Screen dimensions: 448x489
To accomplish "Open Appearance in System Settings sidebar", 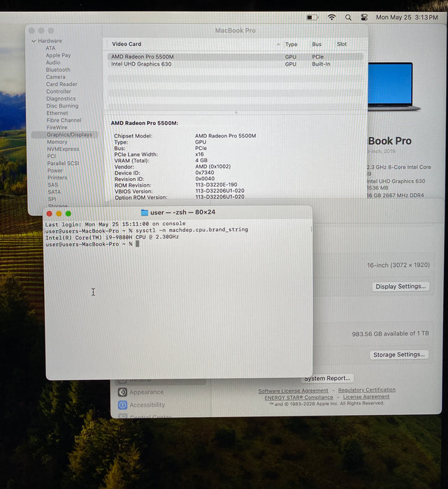I will click(147, 392).
